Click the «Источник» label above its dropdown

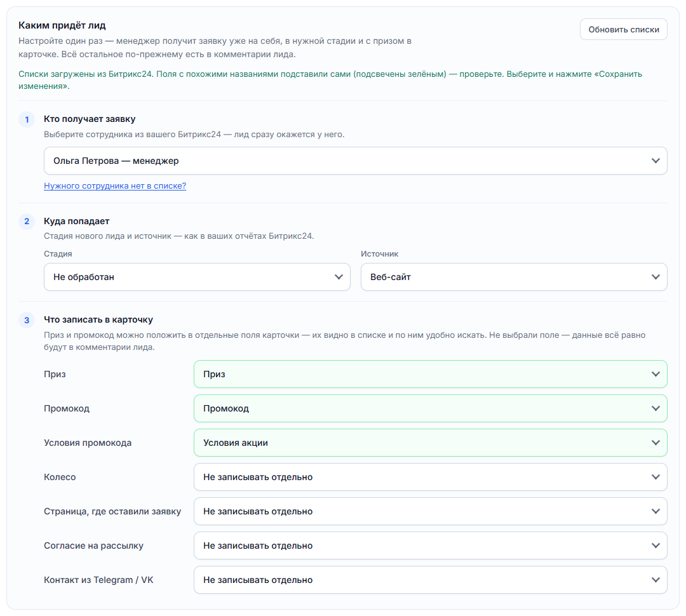(x=380, y=254)
